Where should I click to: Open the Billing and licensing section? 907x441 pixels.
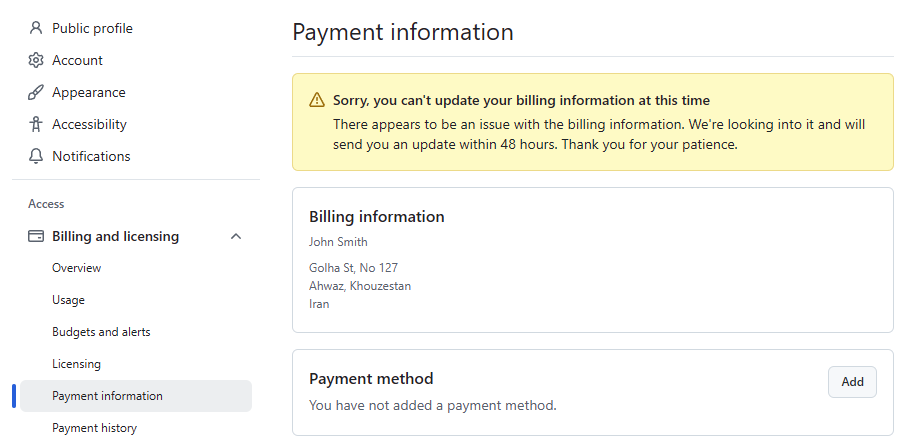[115, 236]
